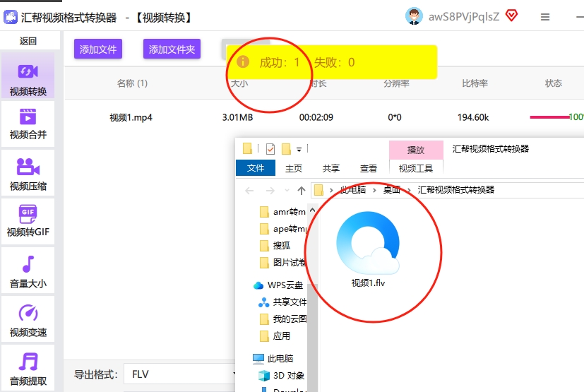Image resolution: width=584 pixels, height=392 pixels.
Task: Open the 视频转GIF sidebar tool
Action: (x=28, y=221)
